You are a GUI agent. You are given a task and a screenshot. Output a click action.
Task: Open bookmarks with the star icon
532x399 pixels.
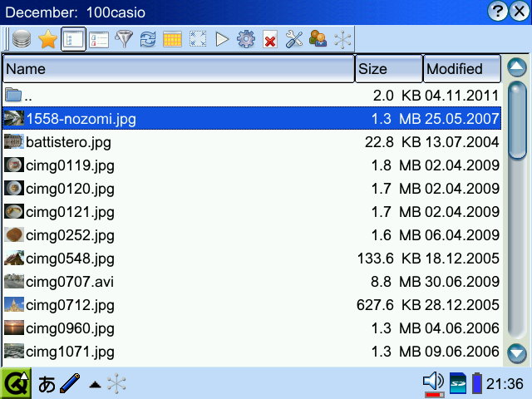coord(48,39)
